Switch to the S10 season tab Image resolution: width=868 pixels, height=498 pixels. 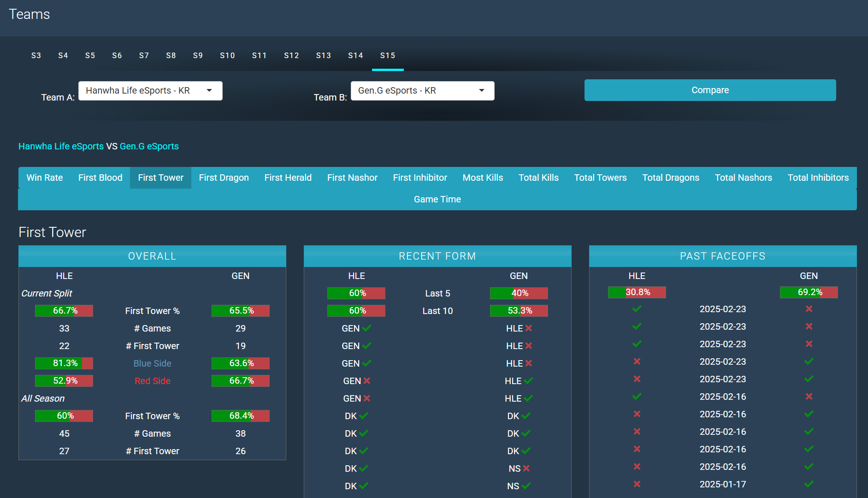[x=228, y=55]
